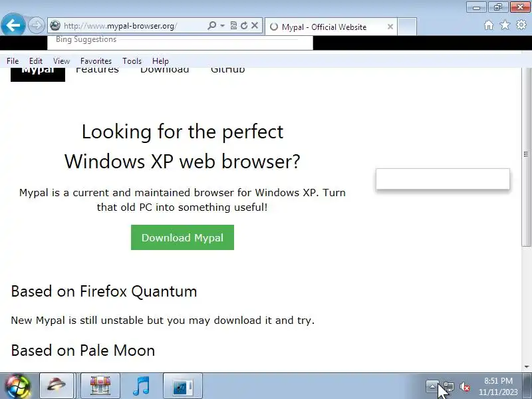Open the Edit menu
The height and width of the screenshot is (399, 532).
[36, 61]
